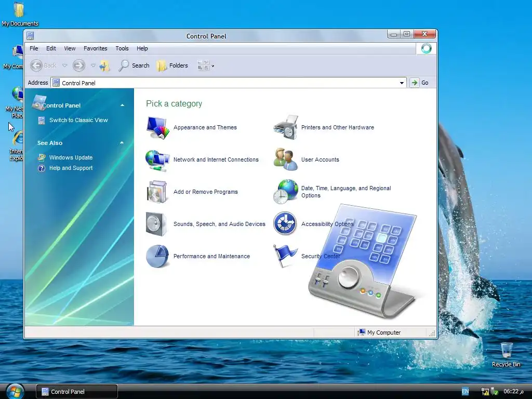Open the View menu
532x399 pixels.
click(70, 48)
